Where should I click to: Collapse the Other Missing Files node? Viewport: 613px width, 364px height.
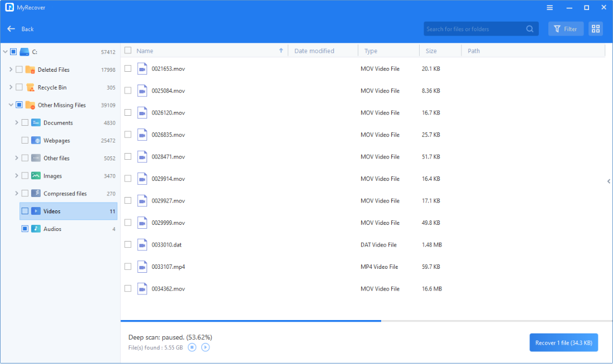[11, 105]
